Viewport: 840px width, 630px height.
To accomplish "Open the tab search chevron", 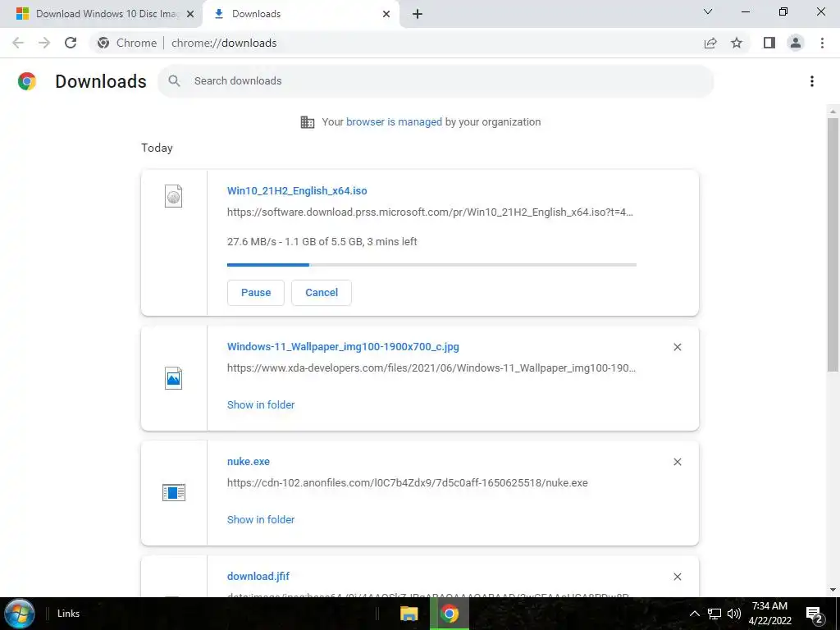I will click(708, 11).
